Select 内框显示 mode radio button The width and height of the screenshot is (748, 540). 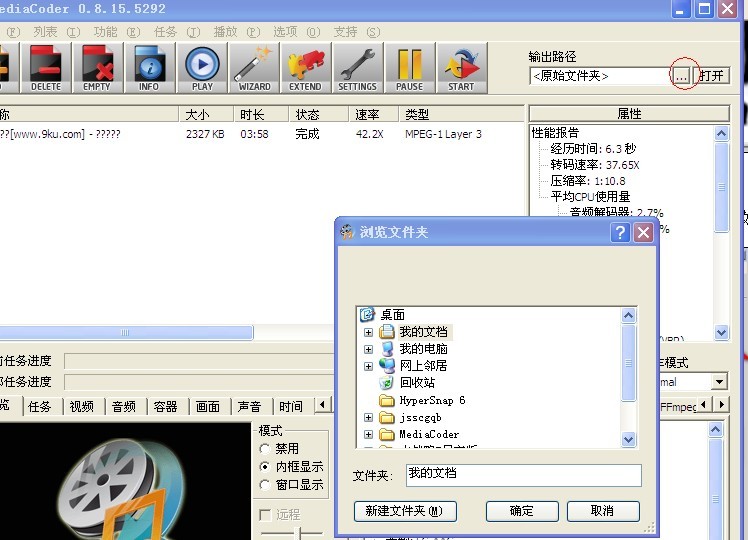click(265, 466)
